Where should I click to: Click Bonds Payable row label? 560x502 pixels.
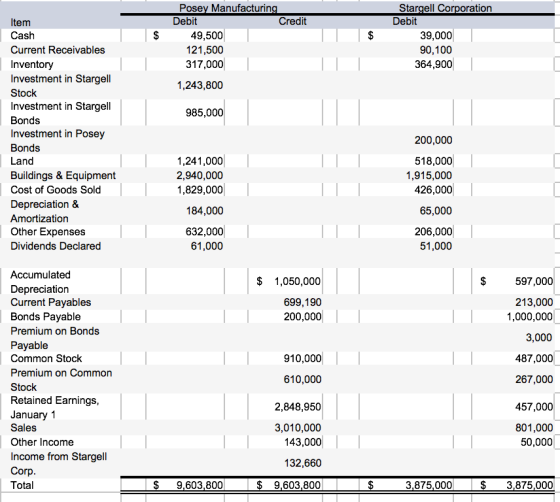pos(45,316)
